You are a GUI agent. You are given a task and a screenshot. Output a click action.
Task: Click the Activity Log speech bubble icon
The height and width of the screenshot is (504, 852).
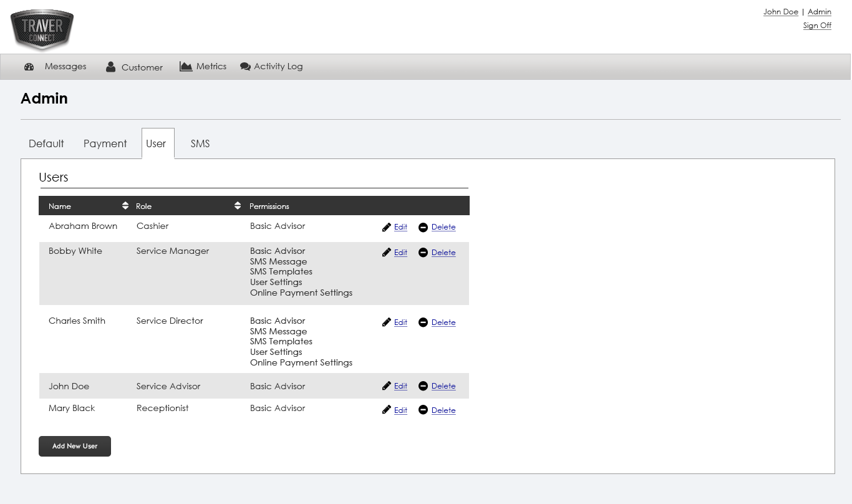(x=245, y=67)
